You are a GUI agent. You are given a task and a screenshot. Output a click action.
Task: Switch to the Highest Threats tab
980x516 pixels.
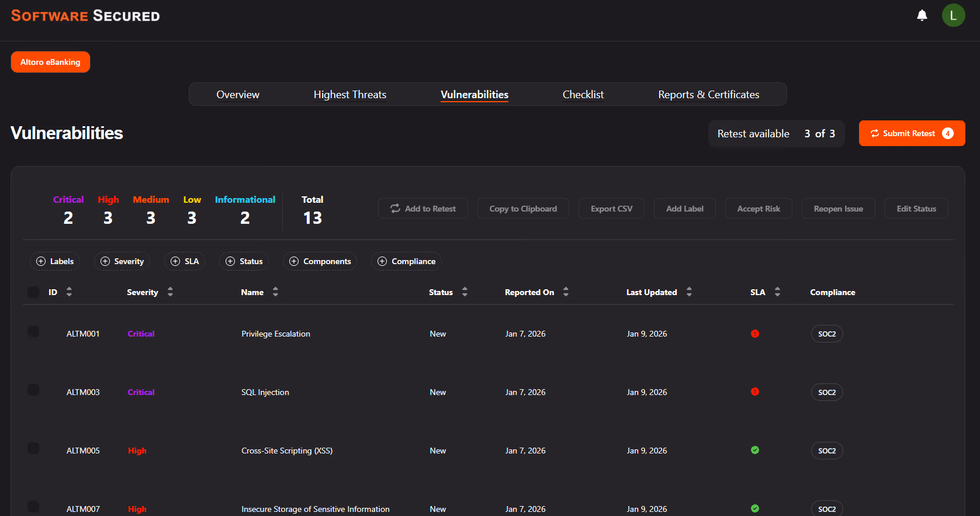pyautogui.click(x=349, y=95)
